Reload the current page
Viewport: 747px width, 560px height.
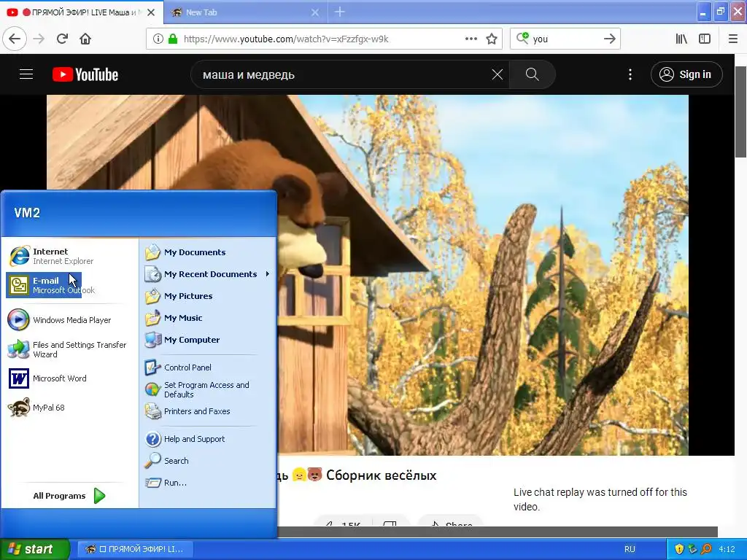(63, 39)
